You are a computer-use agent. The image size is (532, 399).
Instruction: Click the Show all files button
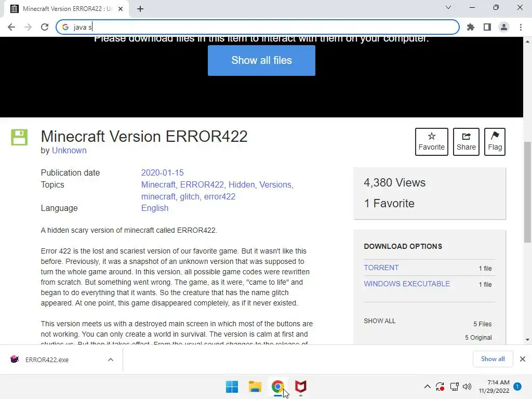click(x=261, y=60)
